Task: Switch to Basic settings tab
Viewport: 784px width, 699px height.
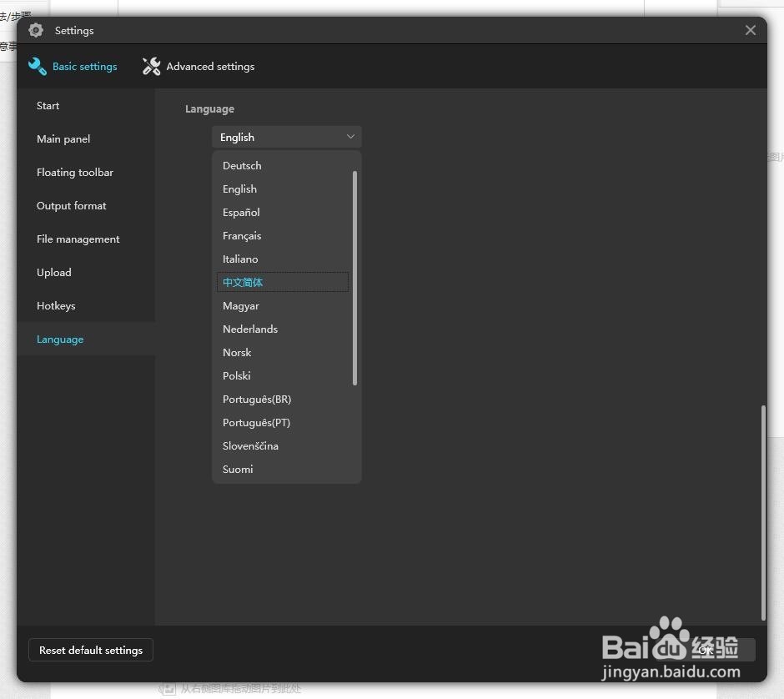Action: pyautogui.click(x=73, y=66)
